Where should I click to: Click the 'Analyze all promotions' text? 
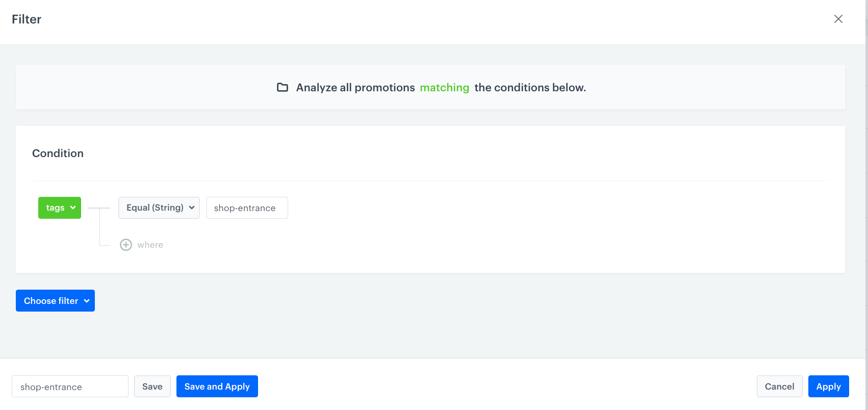click(x=355, y=88)
